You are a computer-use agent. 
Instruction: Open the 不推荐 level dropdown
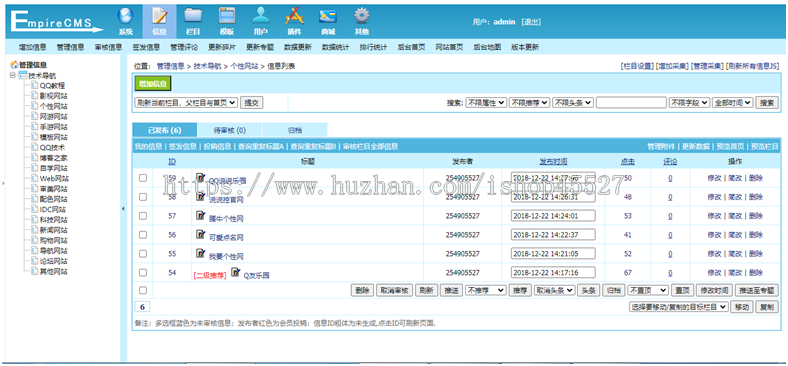[x=486, y=291]
